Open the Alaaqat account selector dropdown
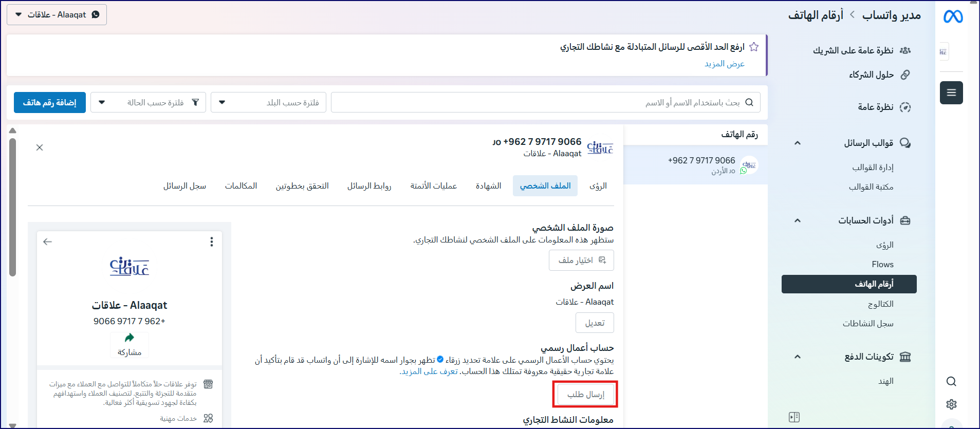980x429 pixels. click(x=57, y=15)
